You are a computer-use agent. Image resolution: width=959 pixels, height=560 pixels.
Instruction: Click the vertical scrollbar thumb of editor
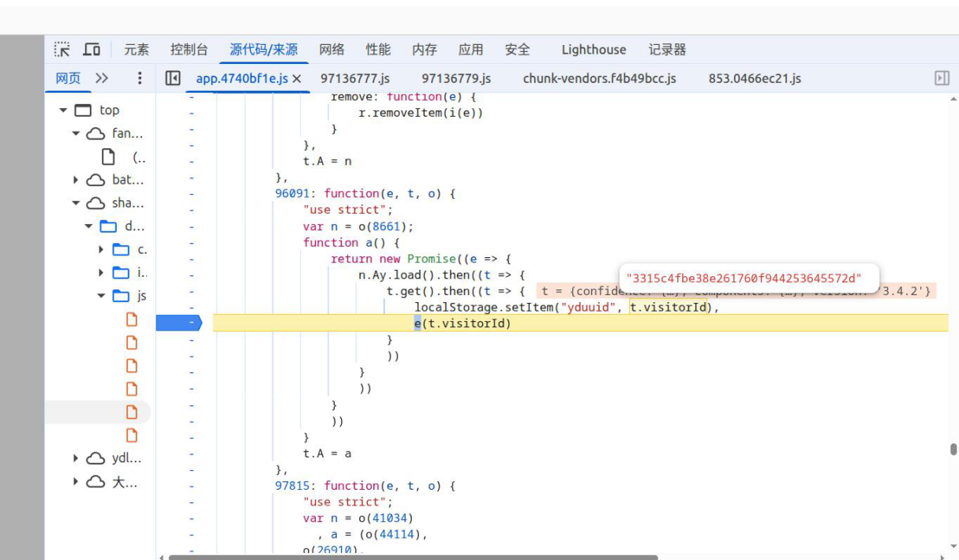point(953,450)
